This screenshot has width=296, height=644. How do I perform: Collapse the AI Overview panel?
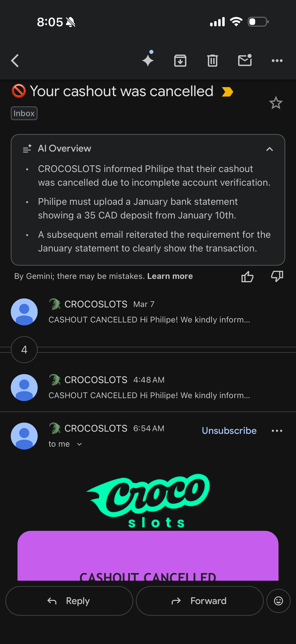click(270, 149)
